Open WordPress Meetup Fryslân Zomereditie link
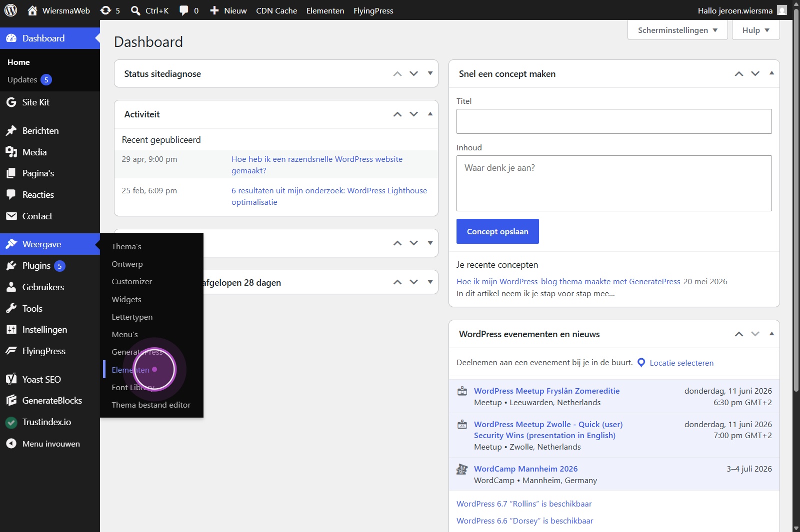The image size is (800, 532). tap(546, 391)
